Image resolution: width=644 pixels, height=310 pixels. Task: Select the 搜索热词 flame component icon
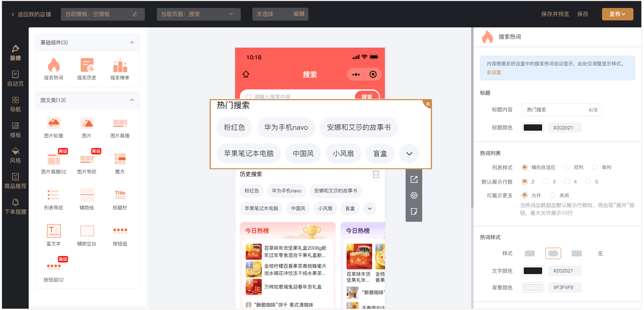(54, 65)
